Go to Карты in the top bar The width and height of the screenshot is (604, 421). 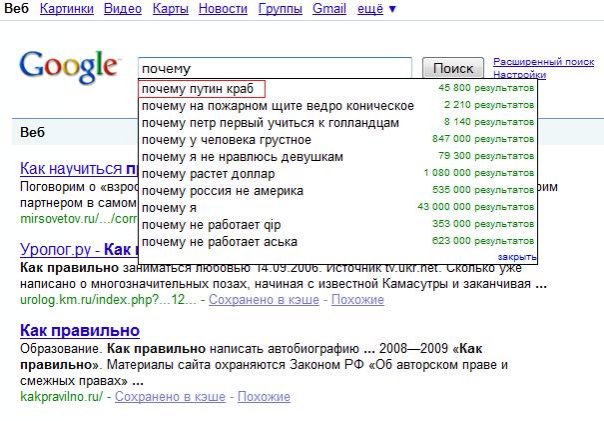170,9
